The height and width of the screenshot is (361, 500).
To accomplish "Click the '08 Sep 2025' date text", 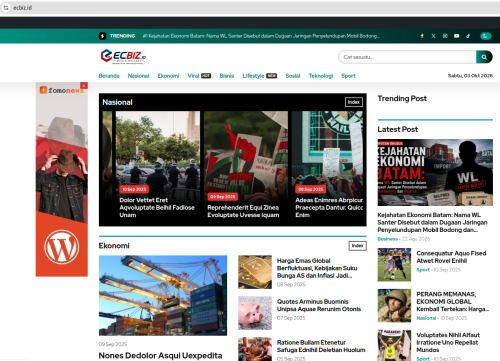I will coord(291,284).
